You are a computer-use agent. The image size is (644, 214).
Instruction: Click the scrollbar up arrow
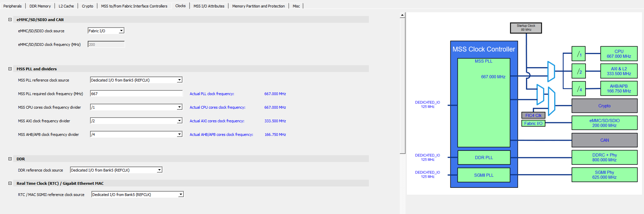click(x=402, y=15)
